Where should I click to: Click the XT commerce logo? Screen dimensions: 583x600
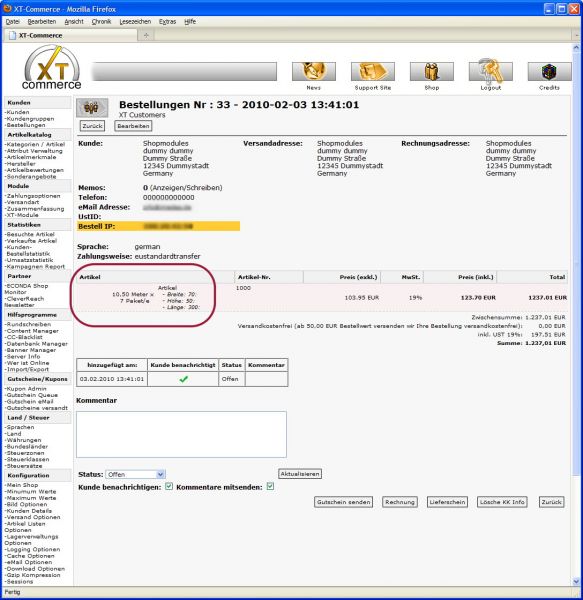(52, 68)
